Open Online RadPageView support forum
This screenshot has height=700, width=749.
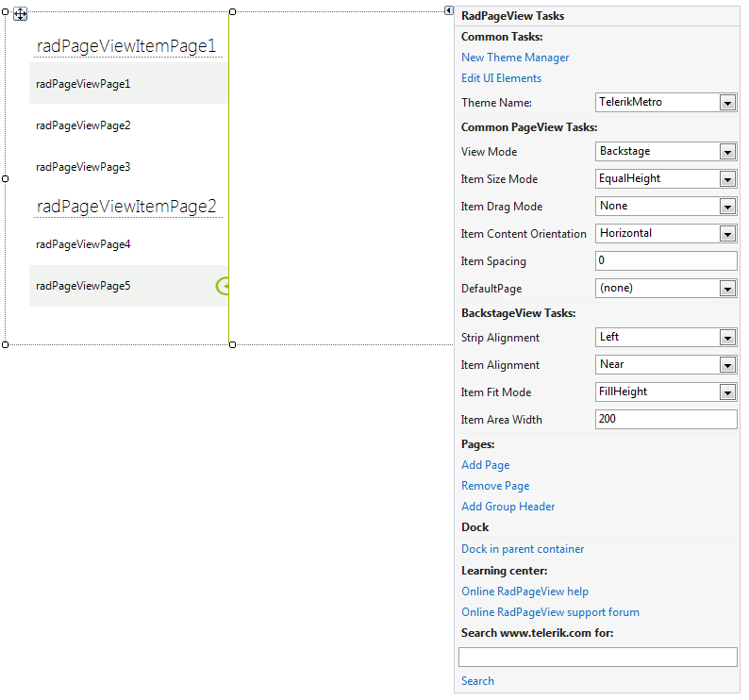(x=550, y=612)
